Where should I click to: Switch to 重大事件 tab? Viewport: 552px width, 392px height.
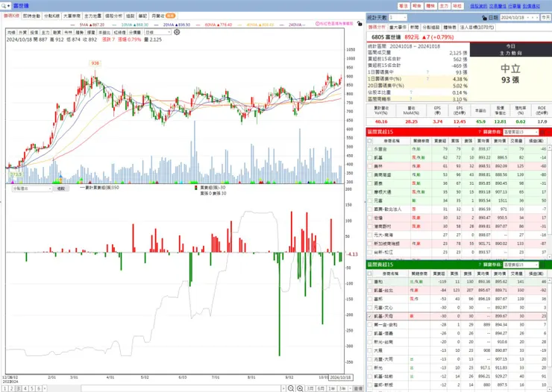click(398, 27)
